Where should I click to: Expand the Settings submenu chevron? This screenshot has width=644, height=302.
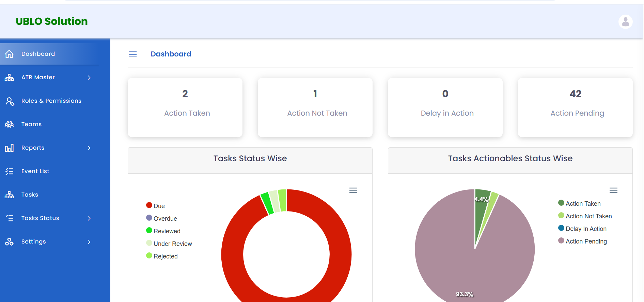pos(89,242)
